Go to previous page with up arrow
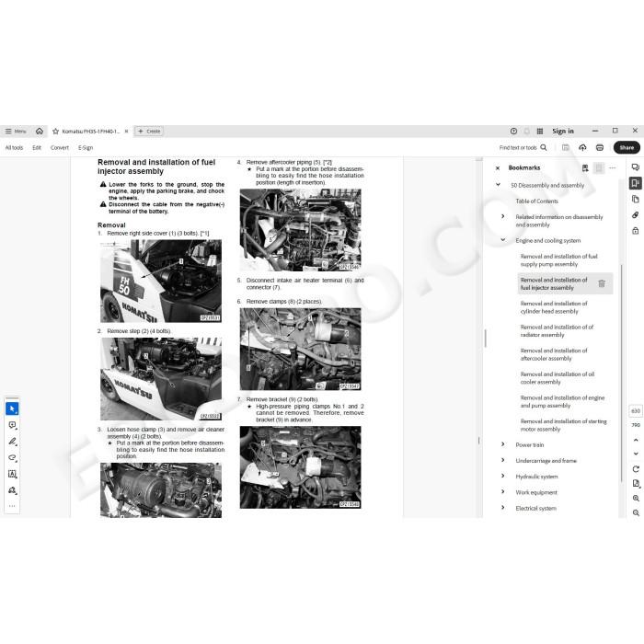This screenshot has height=644, width=644. [x=636, y=440]
